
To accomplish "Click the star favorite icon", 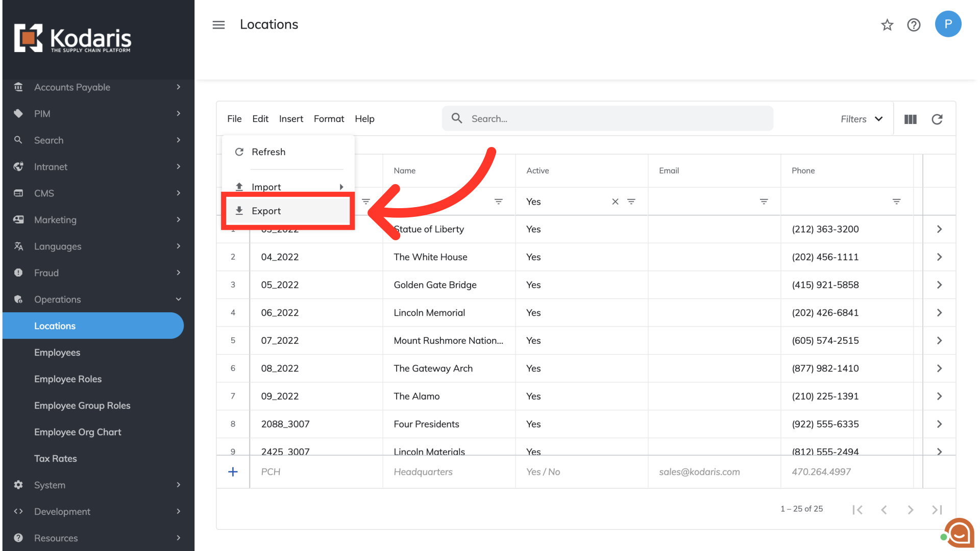I will [x=887, y=24].
